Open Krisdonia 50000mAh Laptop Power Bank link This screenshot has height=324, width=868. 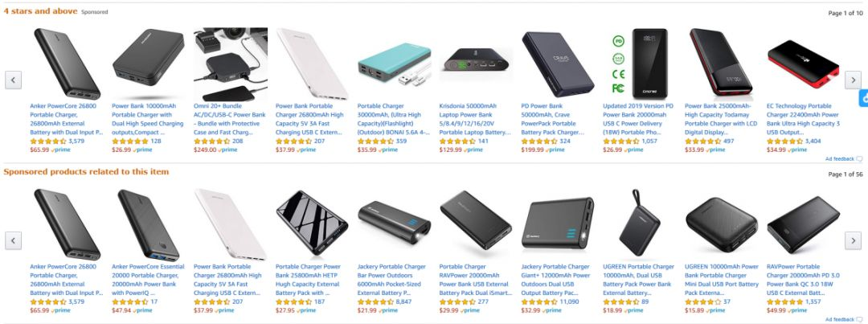pyautogui.click(x=476, y=119)
